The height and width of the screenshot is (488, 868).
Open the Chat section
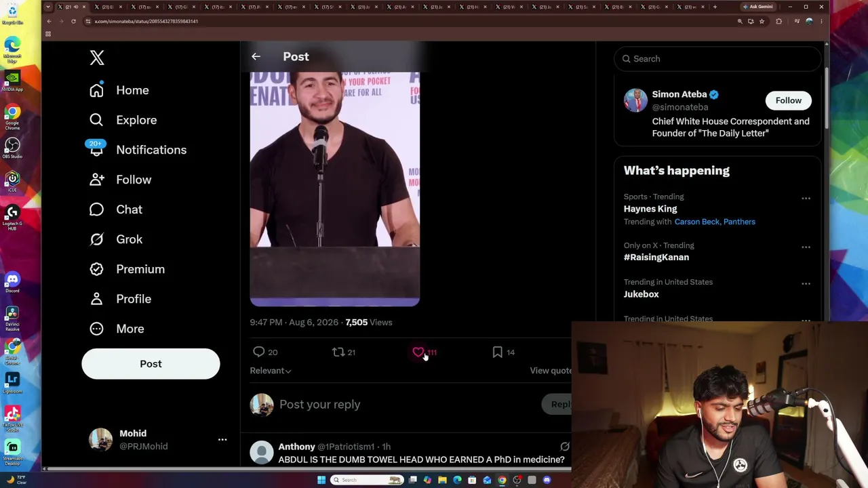(x=129, y=209)
